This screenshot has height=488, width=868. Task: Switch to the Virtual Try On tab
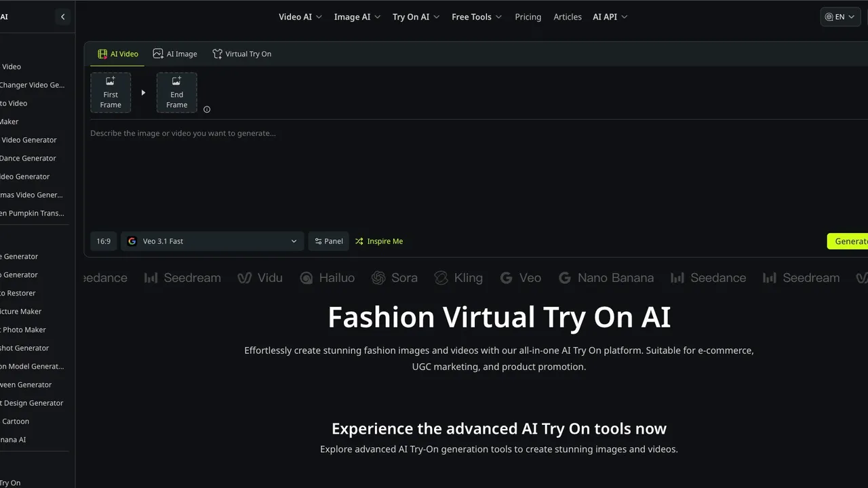tap(241, 54)
